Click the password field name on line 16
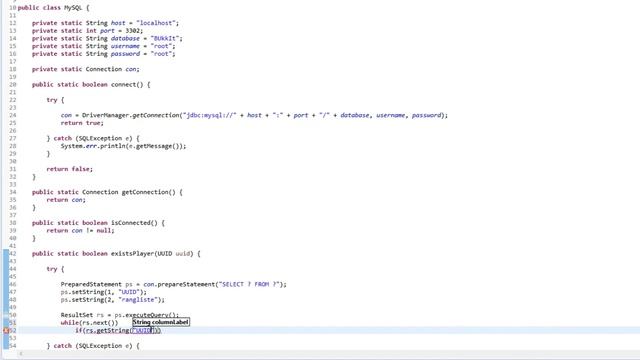 coord(125,54)
